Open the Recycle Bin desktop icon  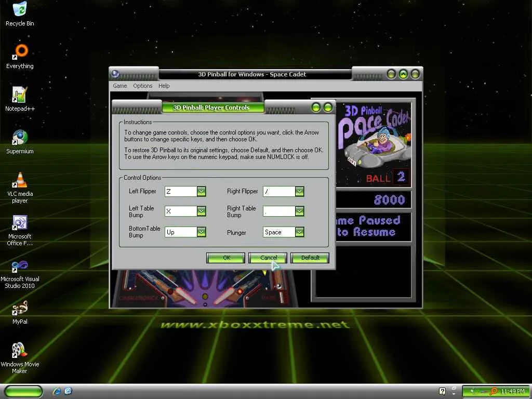pyautogui.click(x=20, y=14)
